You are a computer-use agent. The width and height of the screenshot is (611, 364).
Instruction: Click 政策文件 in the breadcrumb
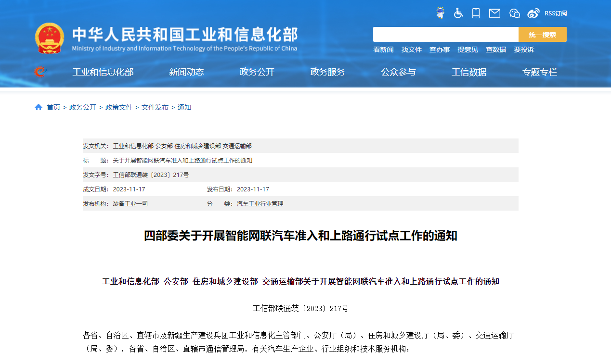(x=119, y=107)
